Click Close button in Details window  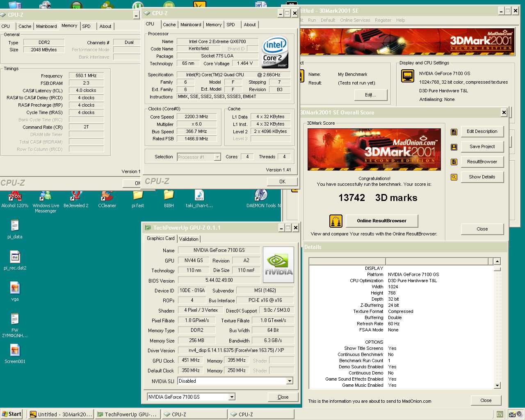pos(486,400)
